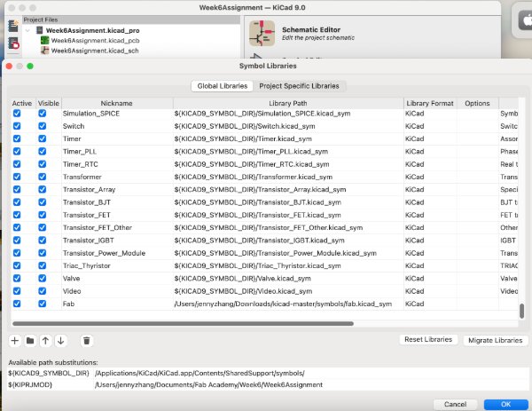Uncheck Visible for Switch library
This screenshot has height=411, width=532.
pyautogui.click(x=42, y=126)
